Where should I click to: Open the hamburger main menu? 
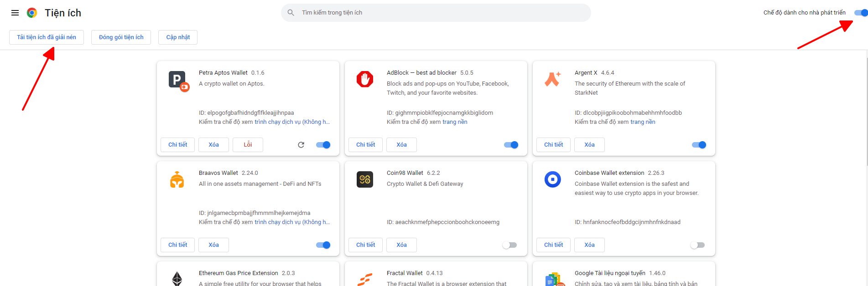point(15,13)
